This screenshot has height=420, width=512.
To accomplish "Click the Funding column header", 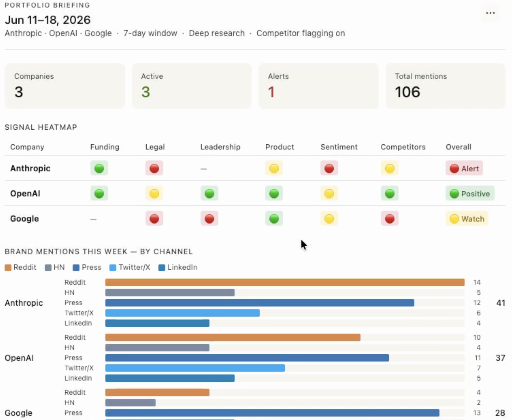I will (x=105, y=147).
